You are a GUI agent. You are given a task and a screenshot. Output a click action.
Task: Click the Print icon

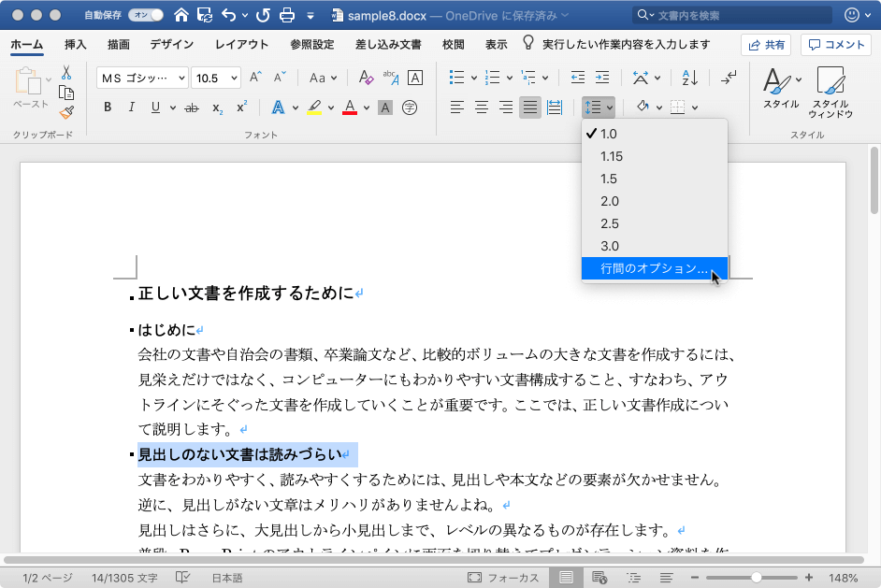tap(287, 15)
